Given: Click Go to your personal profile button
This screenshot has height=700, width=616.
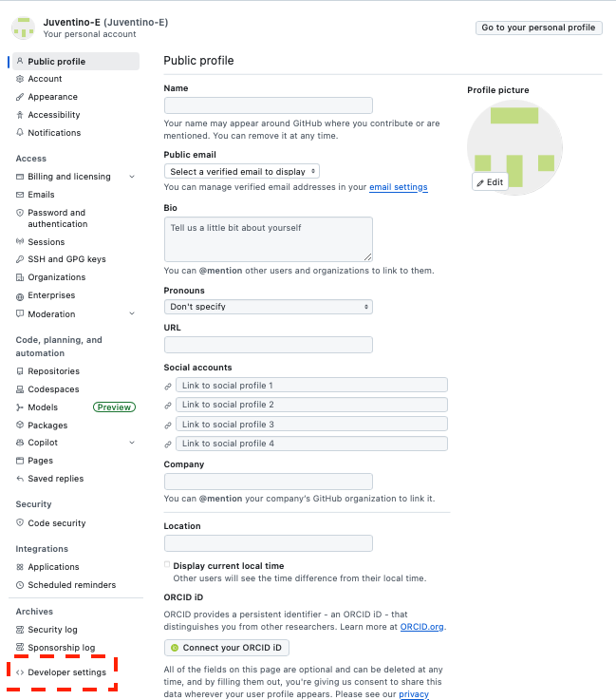Looking at the screenshot, I should pos(538,28).
